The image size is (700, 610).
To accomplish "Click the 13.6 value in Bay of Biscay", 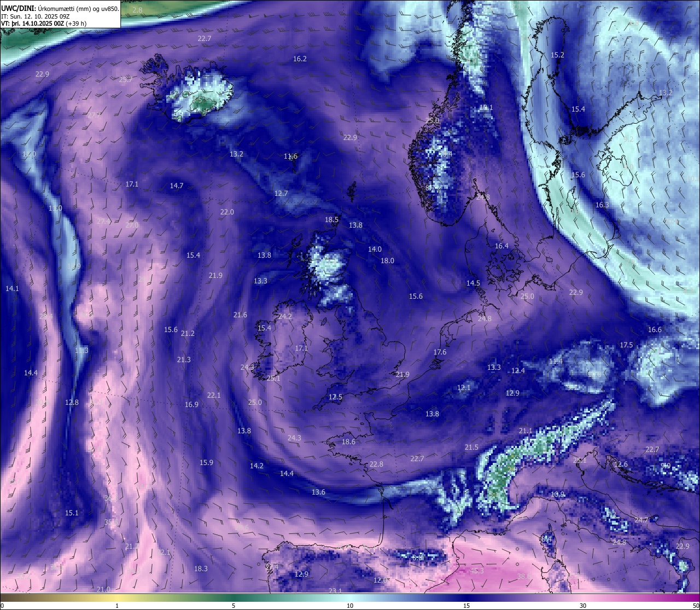I will pyautogui.click(x=318, y=492).
